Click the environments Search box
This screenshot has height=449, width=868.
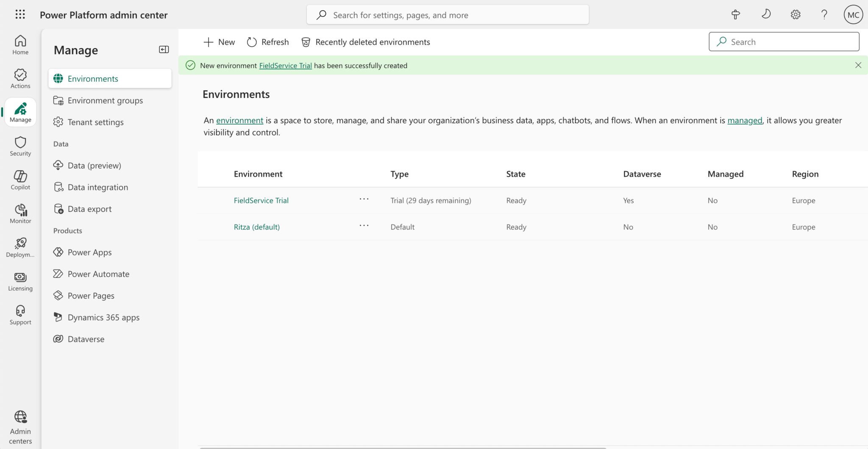coord(784,42)
